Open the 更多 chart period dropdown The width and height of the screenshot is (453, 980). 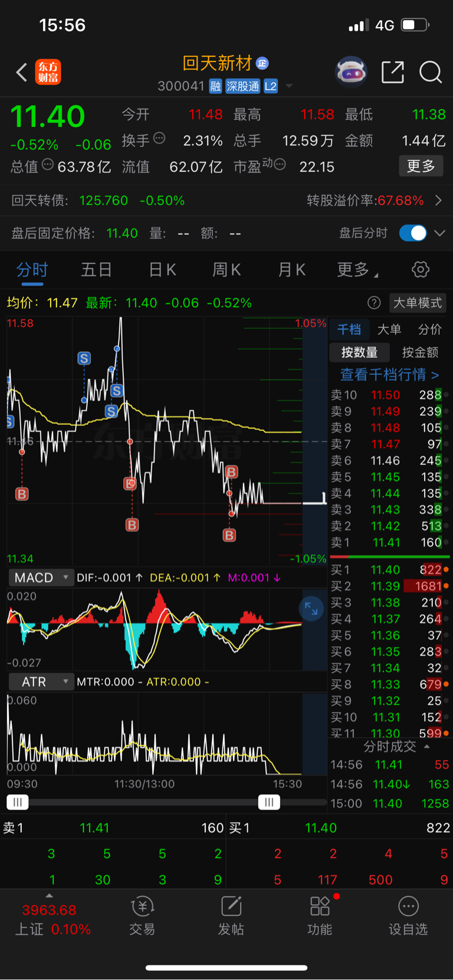click(357, 270)
